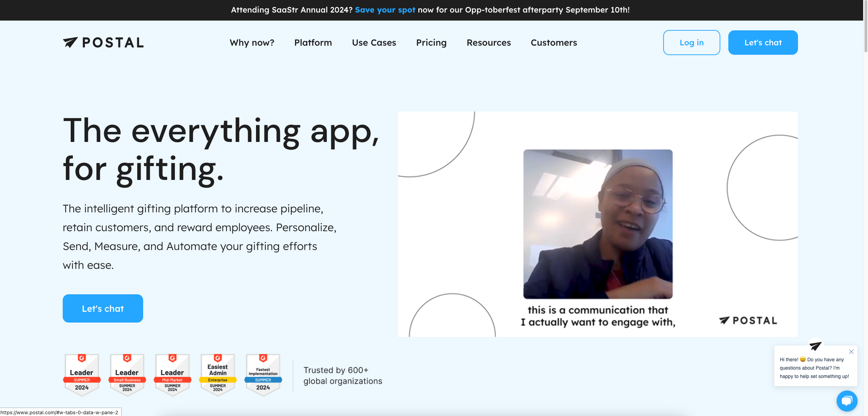Click the Easiest Admin Enterprise badge

click(x=218, y=375)
